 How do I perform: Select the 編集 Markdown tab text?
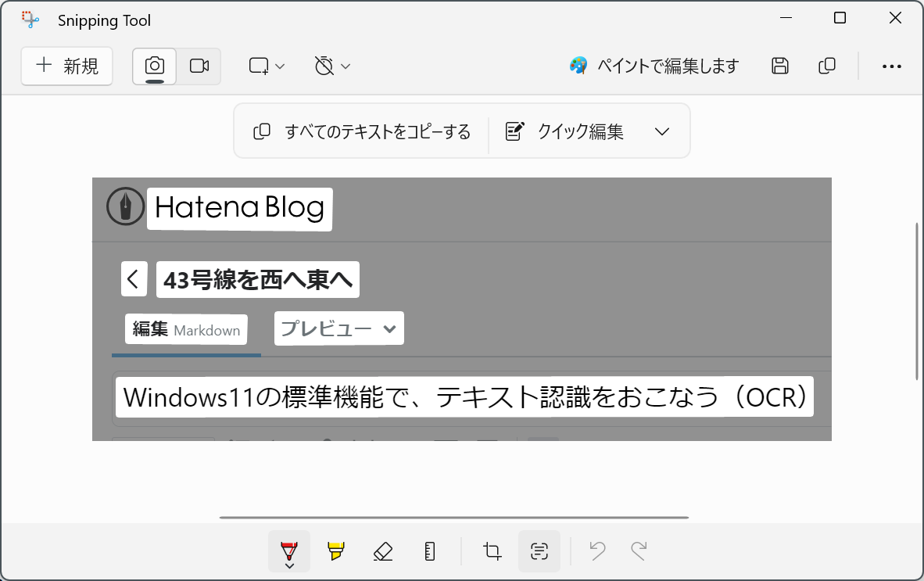pyautogui.click(x=186, y=328)
